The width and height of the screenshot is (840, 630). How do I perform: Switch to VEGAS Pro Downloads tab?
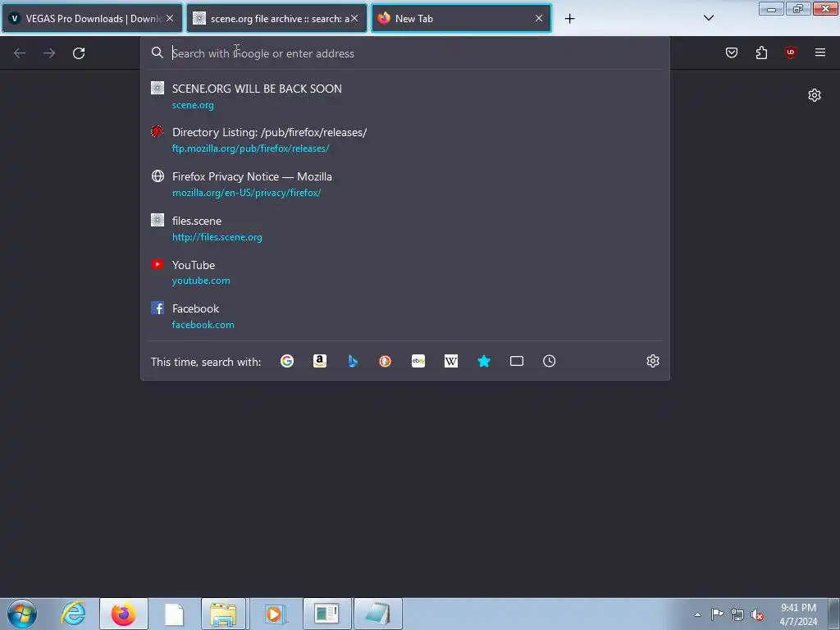(92, 18)
